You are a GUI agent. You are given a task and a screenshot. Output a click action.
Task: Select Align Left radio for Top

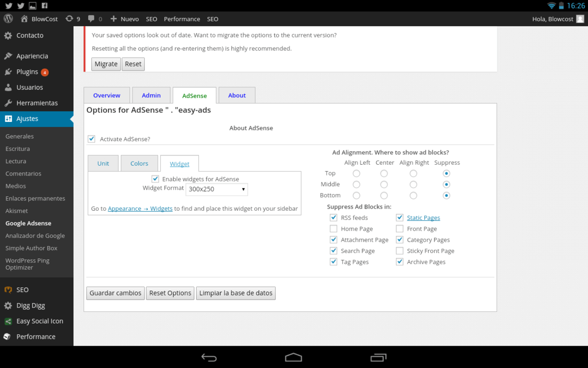click(x=356, y=173)
